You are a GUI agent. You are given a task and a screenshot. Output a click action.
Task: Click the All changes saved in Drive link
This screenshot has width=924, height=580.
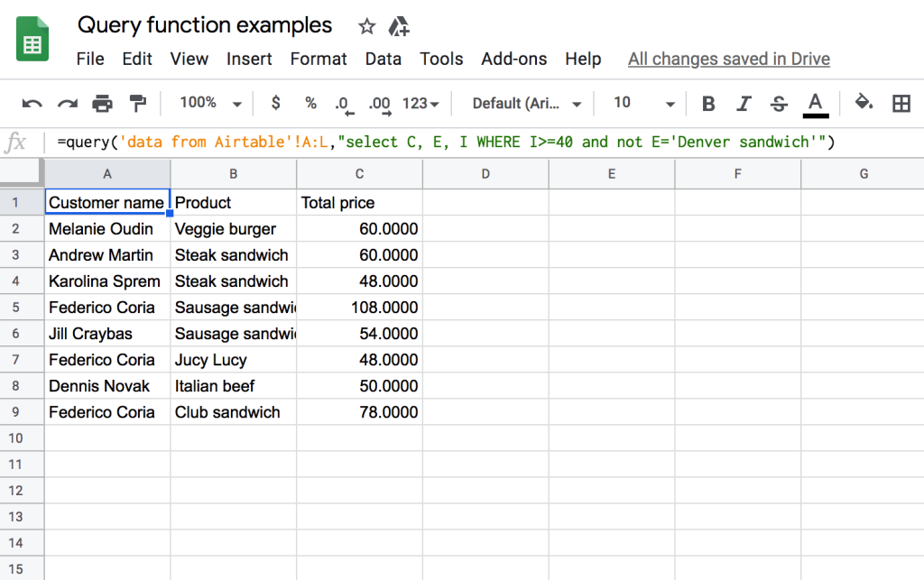coord(728,59)
